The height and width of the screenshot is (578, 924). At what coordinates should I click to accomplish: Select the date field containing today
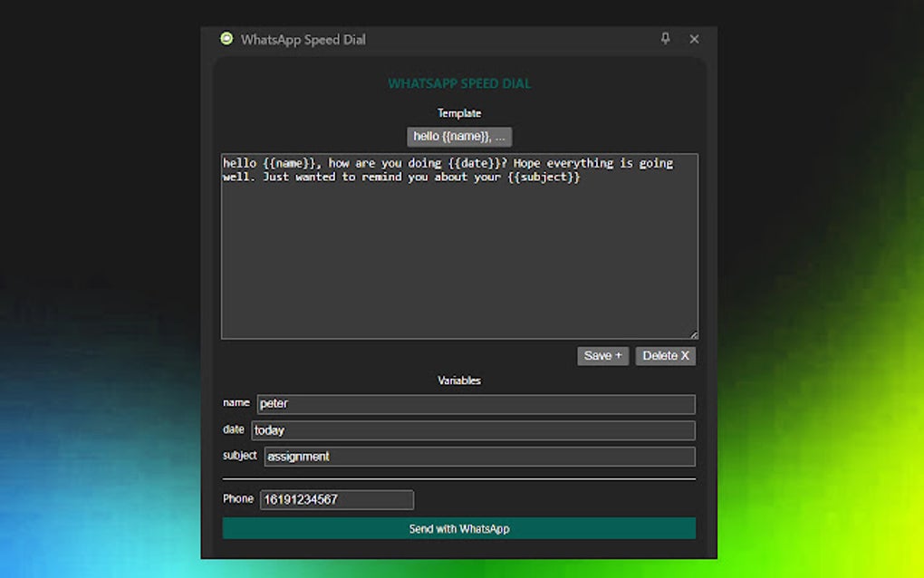pos(476,429)
